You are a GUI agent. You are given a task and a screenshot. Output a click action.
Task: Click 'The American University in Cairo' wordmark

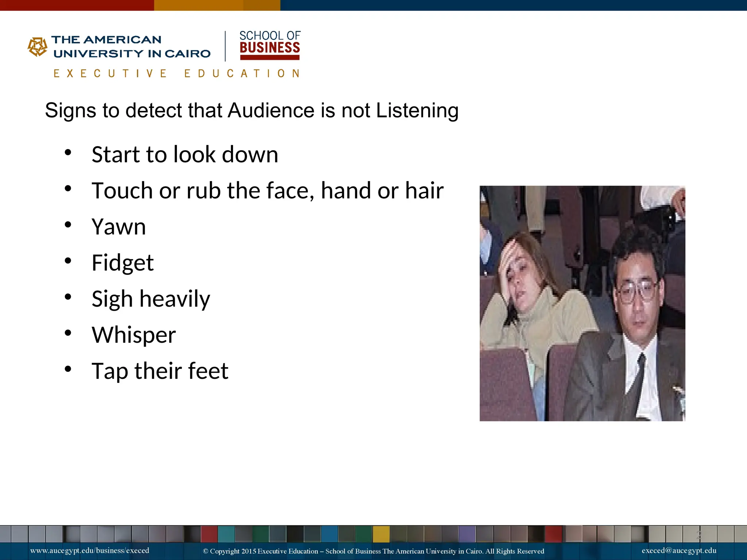pos(131,47)
